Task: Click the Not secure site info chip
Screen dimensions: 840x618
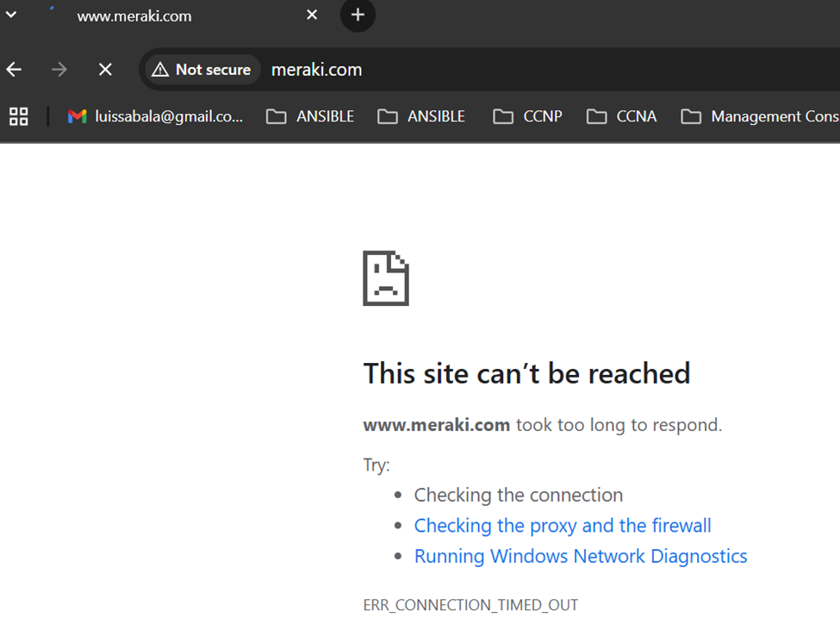Action: (202, 70)
